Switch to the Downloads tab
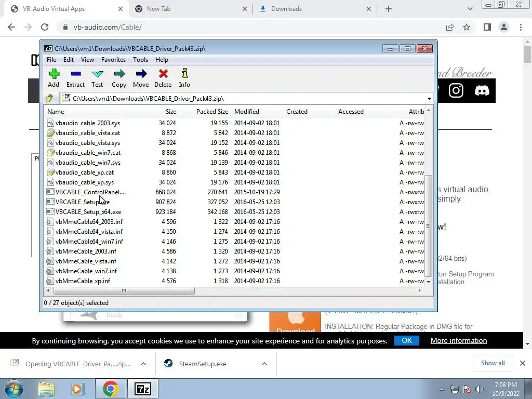This screenshot has height=399, width=532. coord(315,9)
